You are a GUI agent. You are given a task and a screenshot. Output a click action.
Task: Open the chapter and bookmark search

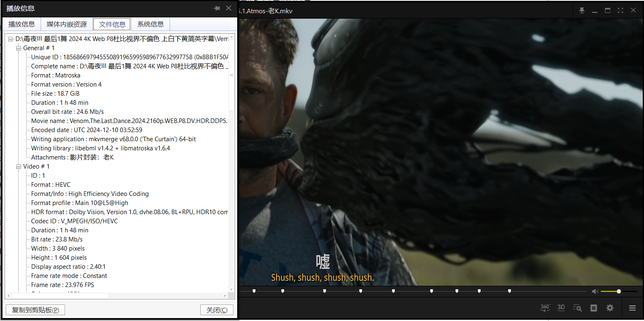(x=577, y=308)
